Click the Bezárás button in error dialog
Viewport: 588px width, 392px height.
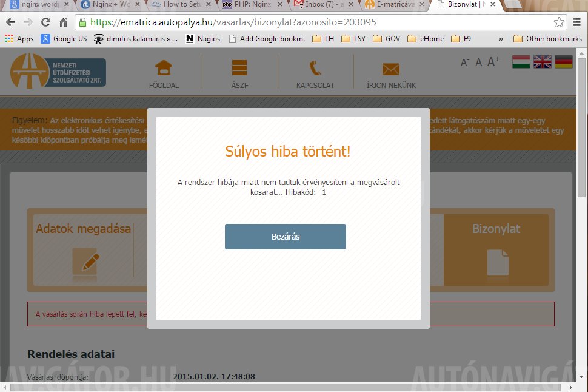click(x=285, y=237)
